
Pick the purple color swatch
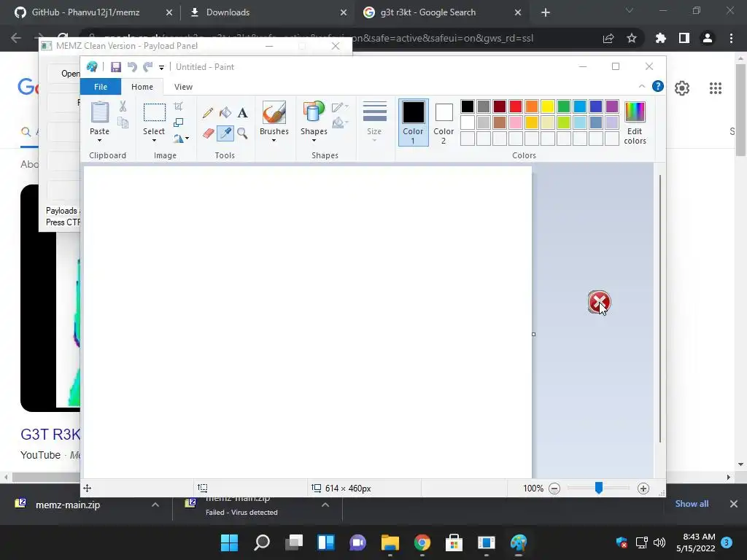[612, 106]
